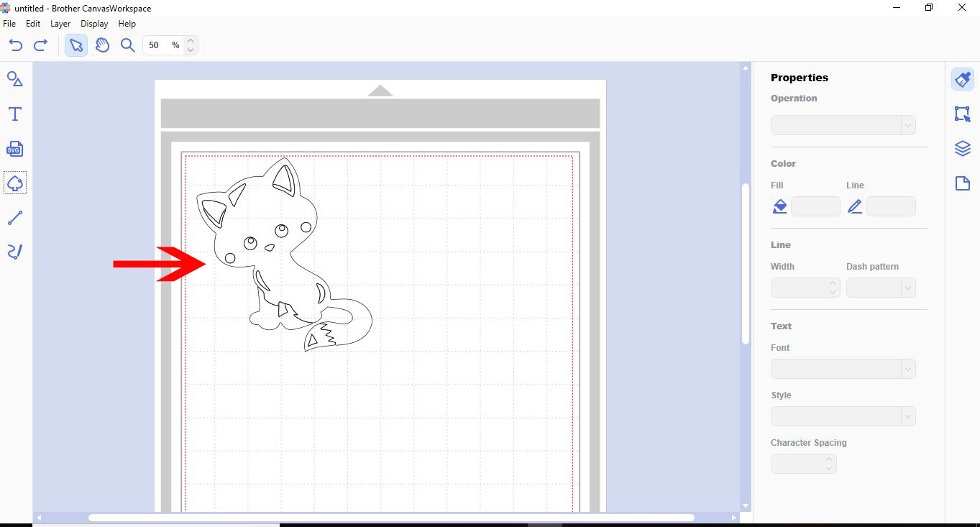
Task: Increase Character Spacing with up stepper
Action: click(830, 459)
